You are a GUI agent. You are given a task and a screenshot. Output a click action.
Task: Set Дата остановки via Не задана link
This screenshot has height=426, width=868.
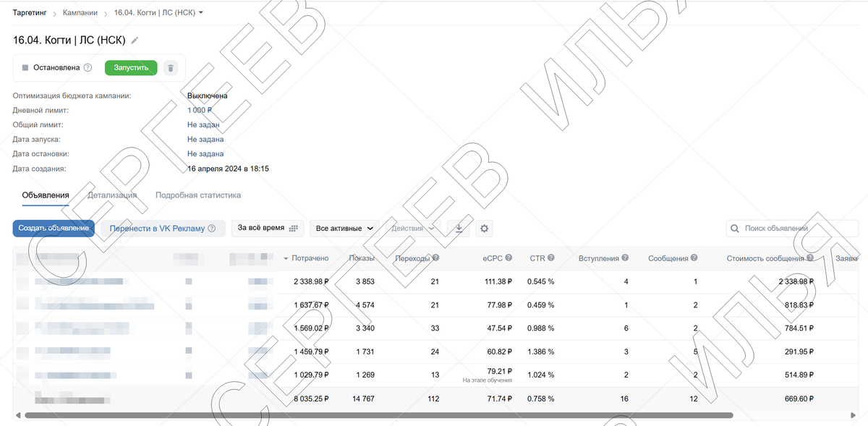(205, 153)
